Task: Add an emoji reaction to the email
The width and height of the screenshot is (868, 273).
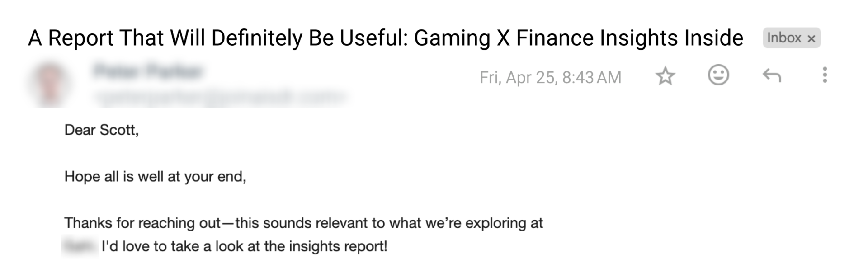Action: coord(718,75)
